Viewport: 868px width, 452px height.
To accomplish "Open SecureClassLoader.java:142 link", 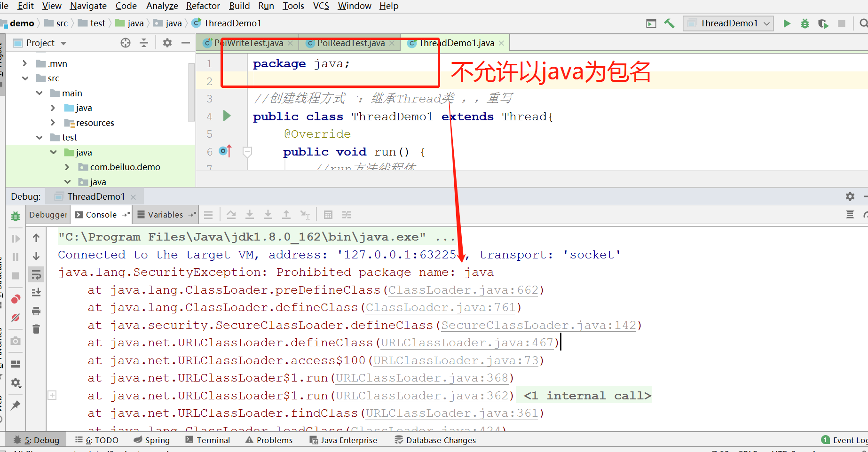I will [538, 326].
